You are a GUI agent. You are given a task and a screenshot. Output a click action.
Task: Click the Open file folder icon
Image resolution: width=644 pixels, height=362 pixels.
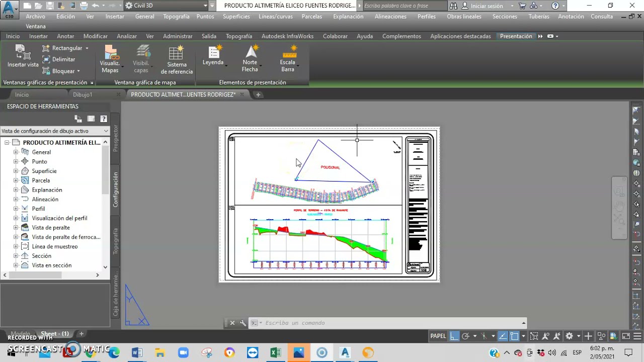[x=38, y=6]
